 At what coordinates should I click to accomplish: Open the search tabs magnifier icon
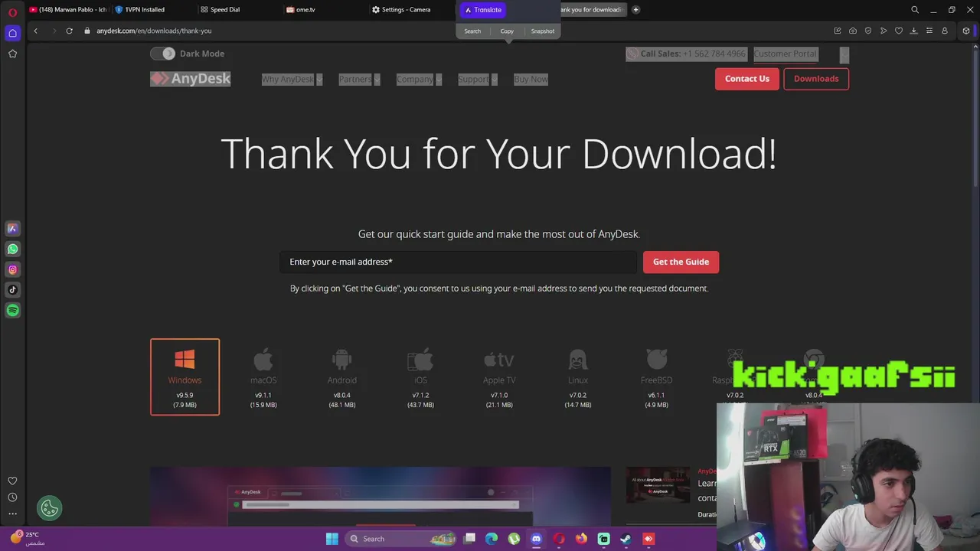click(915, 10)
